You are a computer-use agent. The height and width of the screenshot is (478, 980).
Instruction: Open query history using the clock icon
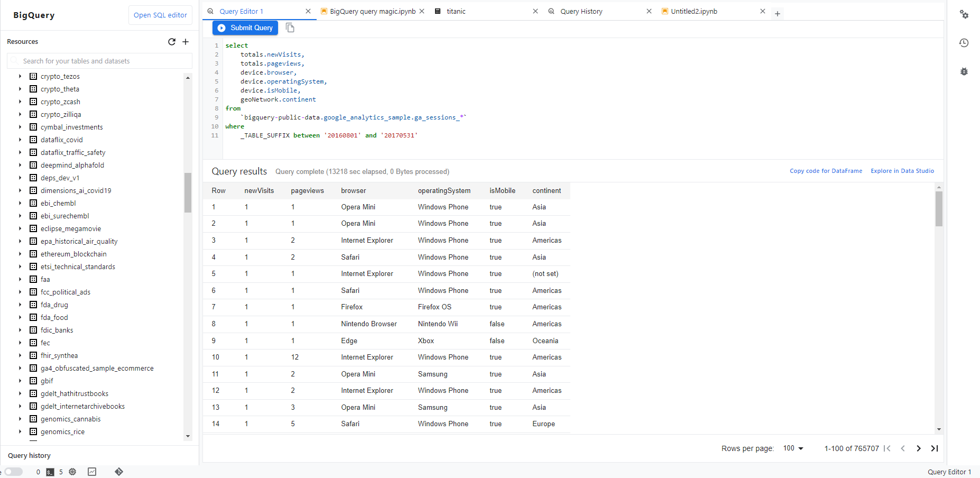964,43
